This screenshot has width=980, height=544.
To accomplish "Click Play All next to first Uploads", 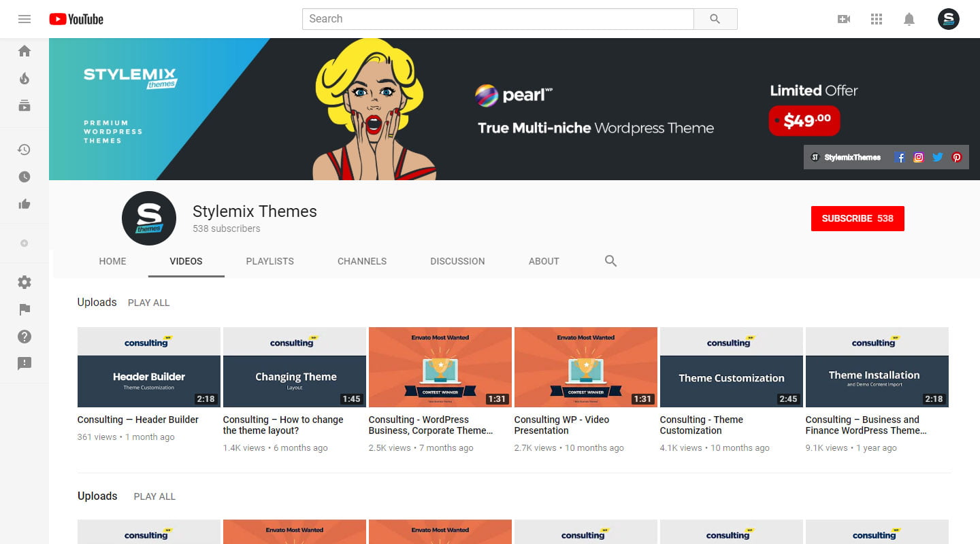I will [148, 303].
